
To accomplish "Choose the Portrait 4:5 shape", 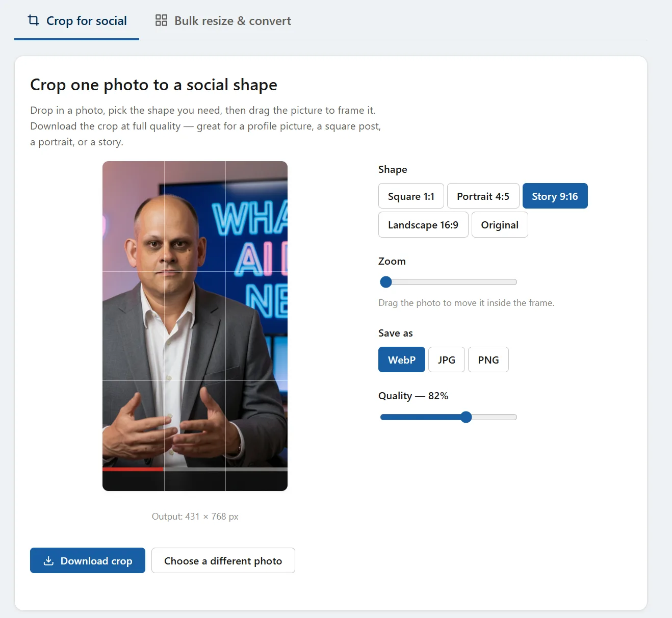I will (x=483, y=196).
